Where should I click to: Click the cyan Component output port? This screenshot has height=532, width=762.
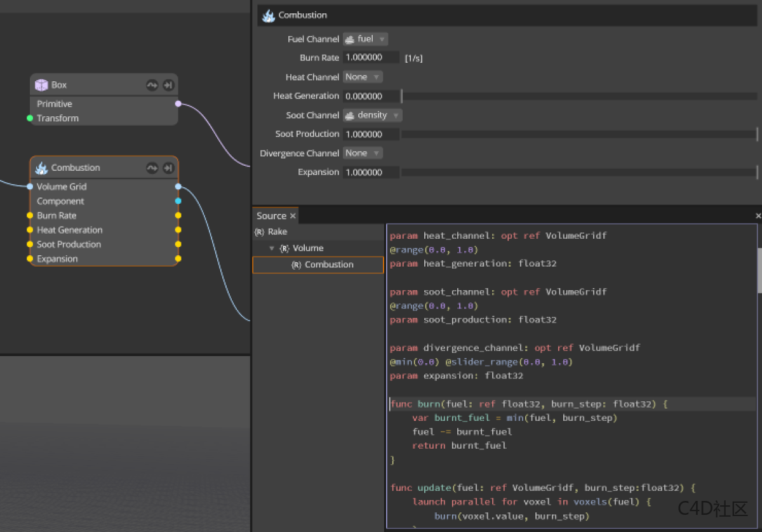[178, 201]
